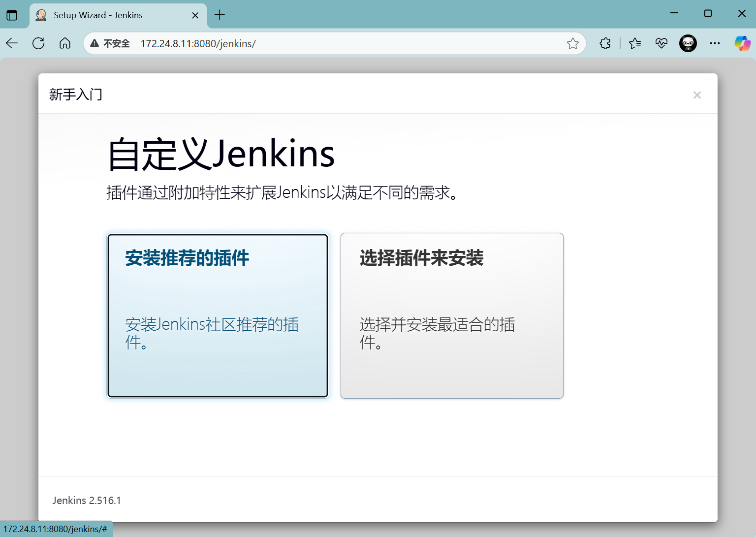Open the Favorites list icon
Image resolution: width=756 pixels, height=537 pixels.
tap(635, 43)
